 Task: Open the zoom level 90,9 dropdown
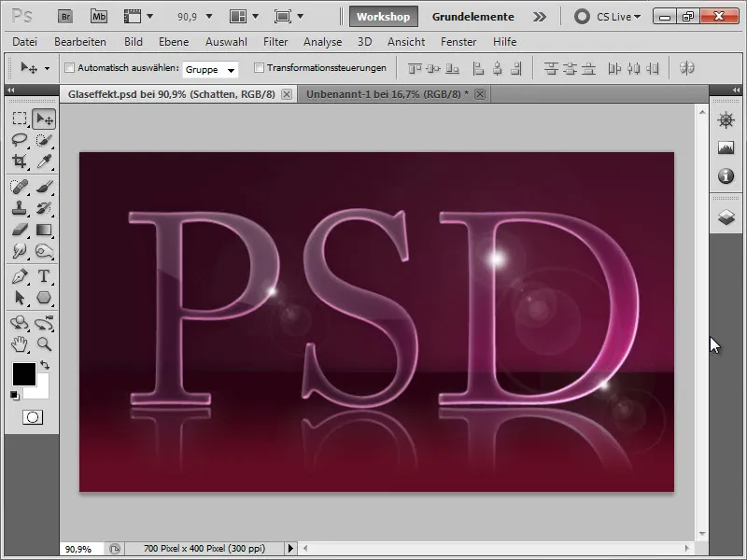pos(208,17)
